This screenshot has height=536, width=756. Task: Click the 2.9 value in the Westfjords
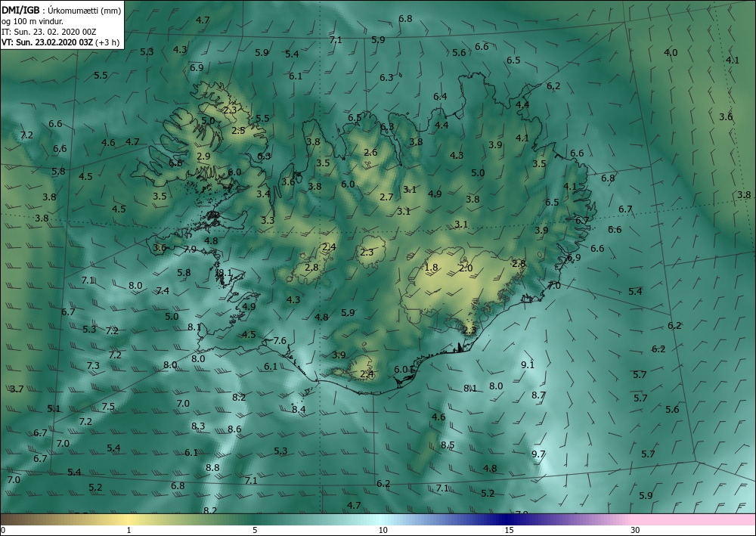[x=203, y=156]
